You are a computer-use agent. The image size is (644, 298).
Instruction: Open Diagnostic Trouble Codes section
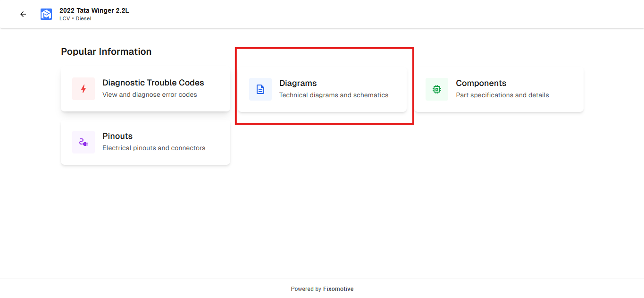pos(153,83)
